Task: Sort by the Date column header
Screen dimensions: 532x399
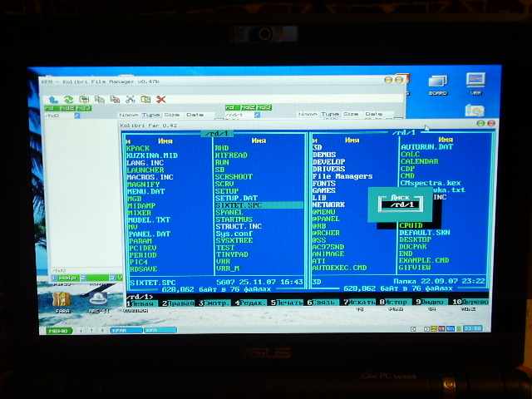Action: 195,115
